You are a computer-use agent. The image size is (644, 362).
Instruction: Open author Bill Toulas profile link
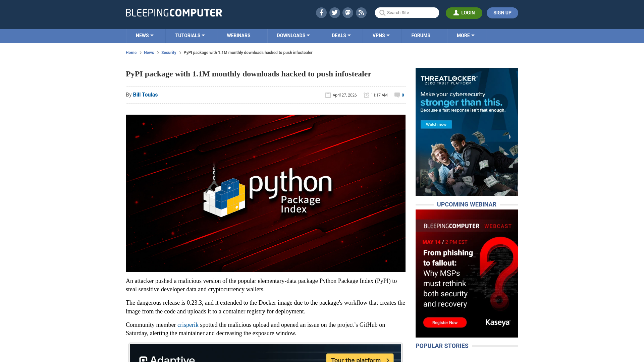(145, 95)
